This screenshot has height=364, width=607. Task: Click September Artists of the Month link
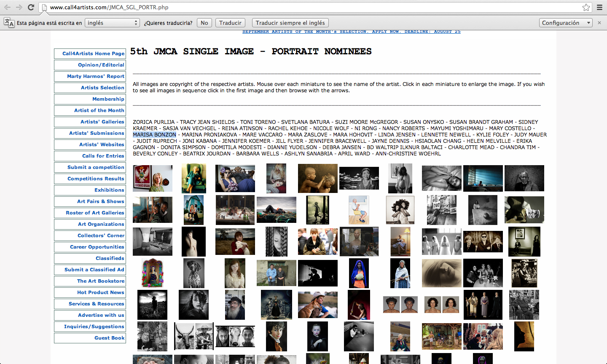click(x=351, y=32)
